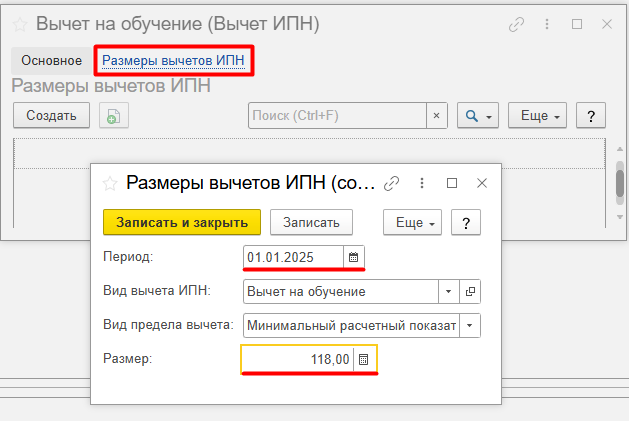Expand the Вид предела вычета dropdown
Image resolution: width=629 pixels, height=421 pixels.
coord(470,325)
